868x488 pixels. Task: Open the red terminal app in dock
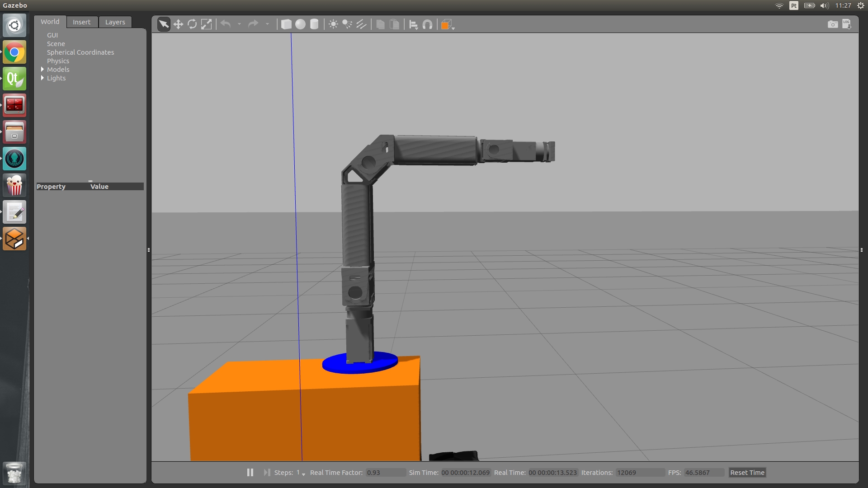pyautogui.click(x=14, y=105)
